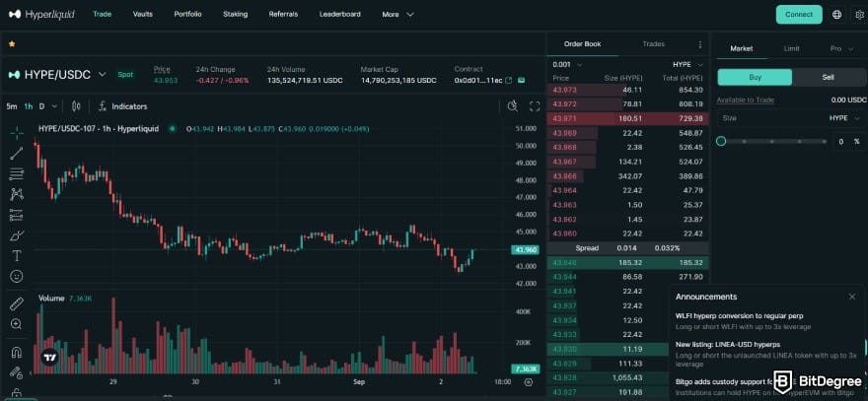Select the Sell side toggle
Viewport: 868px width, 401px height.
(829, 78)
